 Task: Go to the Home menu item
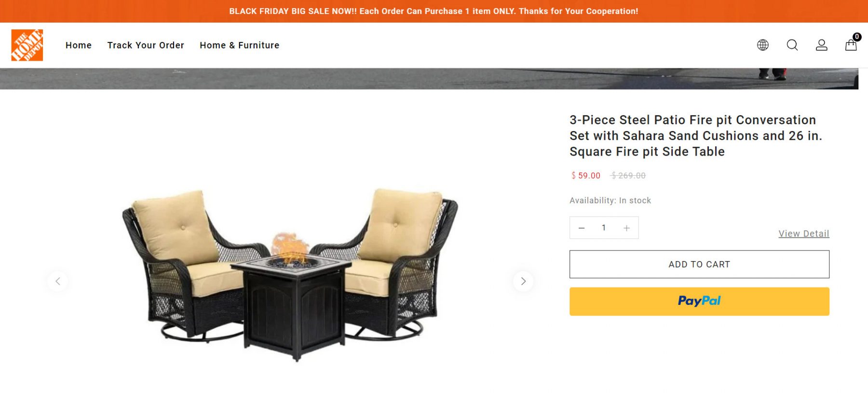[x=79, y=45]
